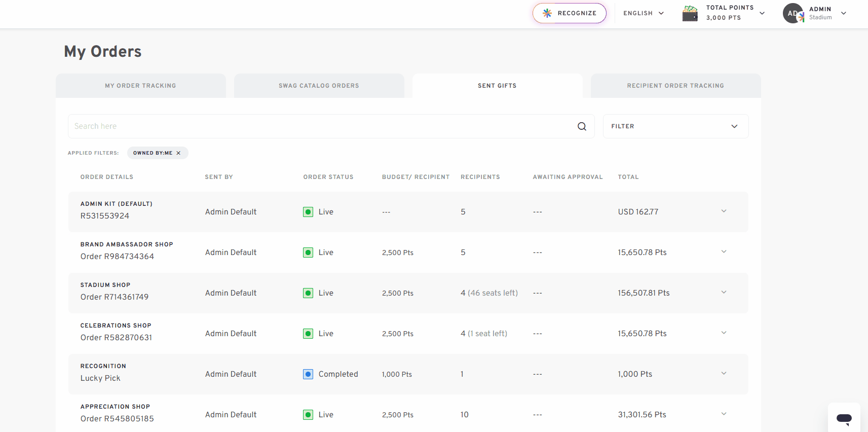Expand Brand Ambassador Shop order details
Image resolution: width=868 pixels, height=432 pixels.
click(x=724, y=251)
